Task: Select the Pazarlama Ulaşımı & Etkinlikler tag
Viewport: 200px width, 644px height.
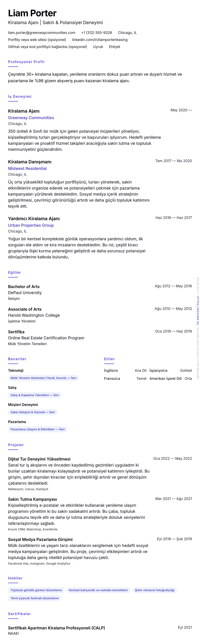Action: pyautogui.click(x=38, y=429)
